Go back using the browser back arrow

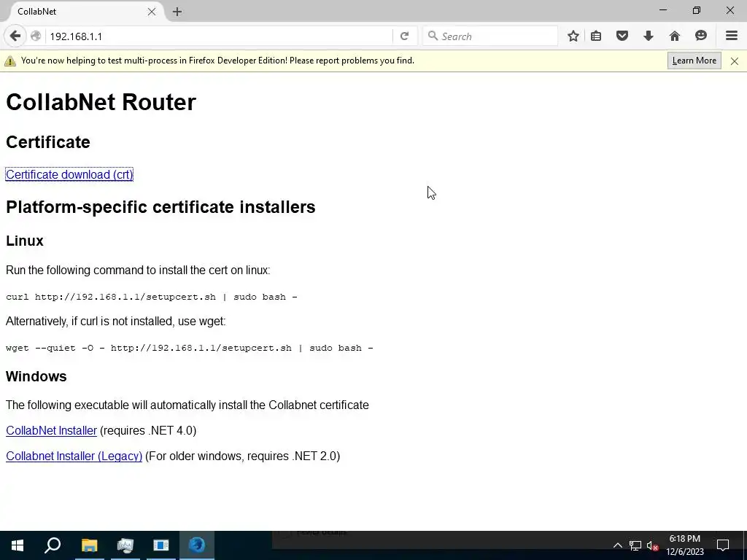click(15, 36)
